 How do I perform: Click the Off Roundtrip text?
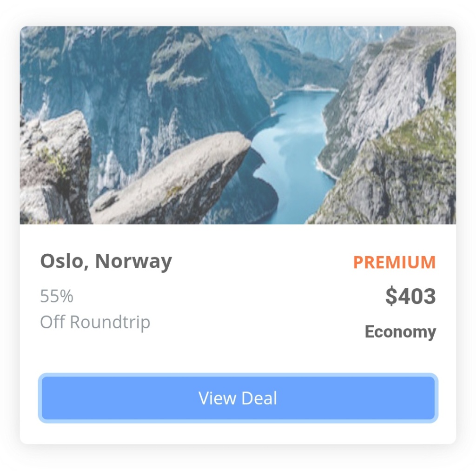tap(95, 322)
